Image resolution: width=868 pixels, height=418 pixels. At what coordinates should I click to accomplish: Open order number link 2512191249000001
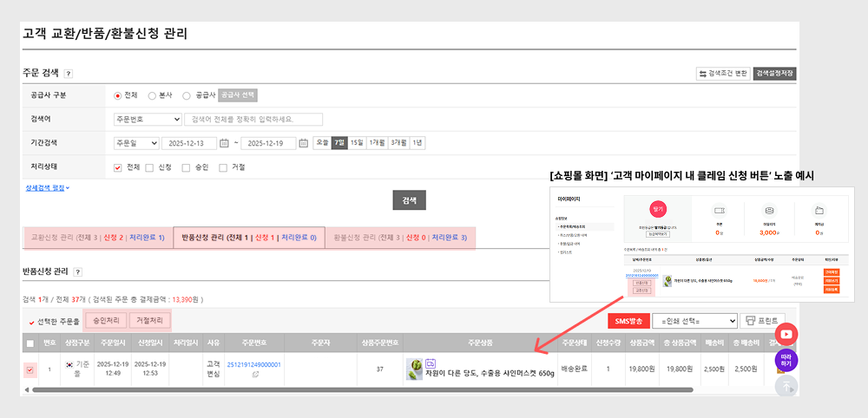click(254, 365)
